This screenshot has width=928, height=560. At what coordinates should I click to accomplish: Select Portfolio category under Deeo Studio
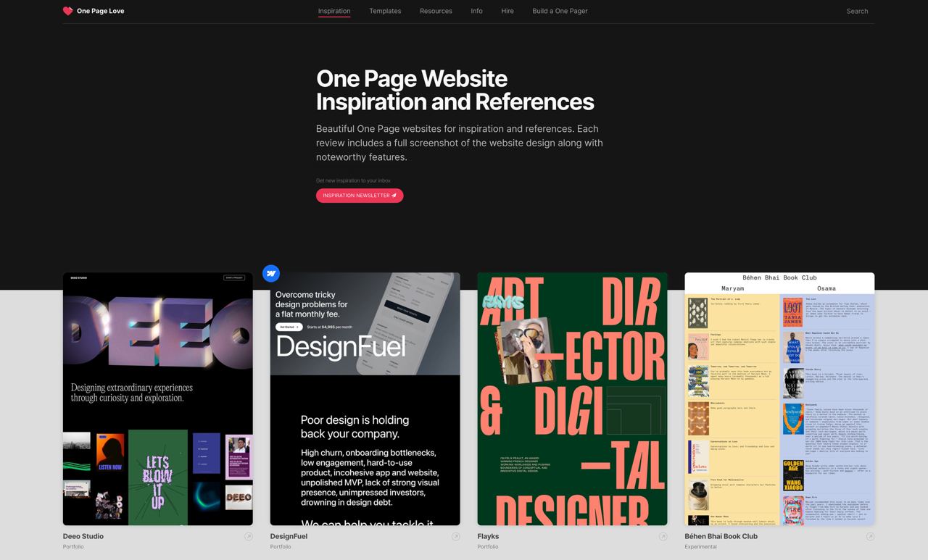pos(73,546)
